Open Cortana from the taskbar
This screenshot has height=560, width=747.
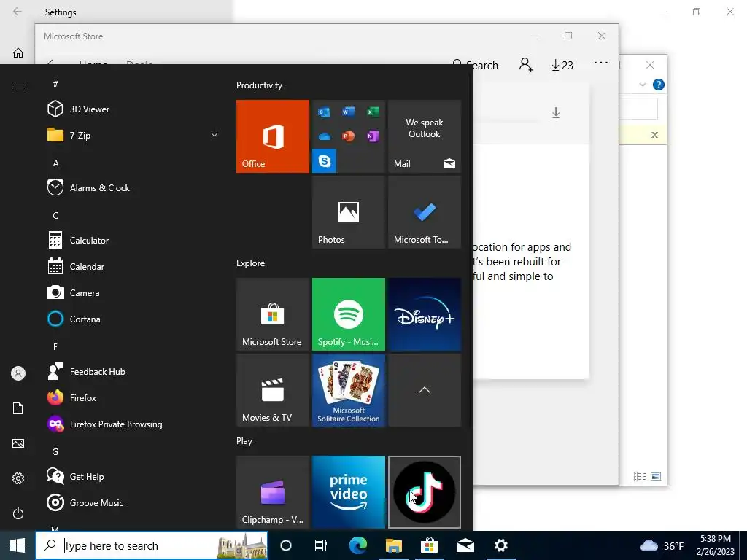[x=286, y=545]
